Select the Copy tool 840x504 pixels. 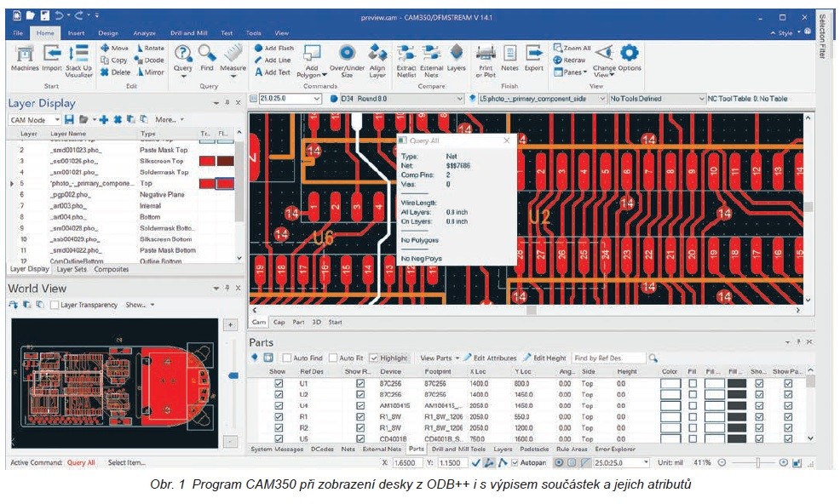click(113, 60)
